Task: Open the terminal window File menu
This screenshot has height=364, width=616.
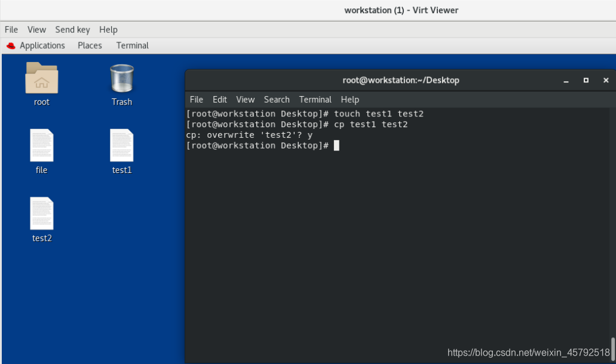Action: [x=197, y=100]
